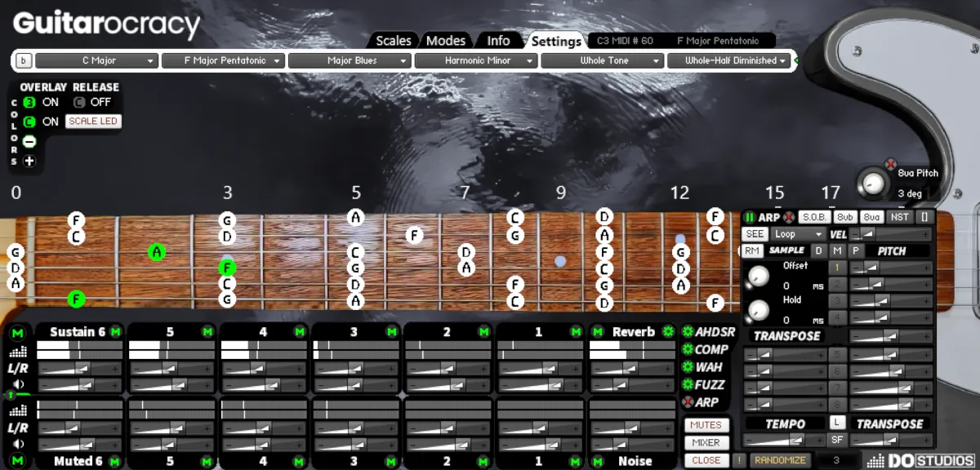
Task: Click the Reverb settings gear icon
Action: click(668, 331)
